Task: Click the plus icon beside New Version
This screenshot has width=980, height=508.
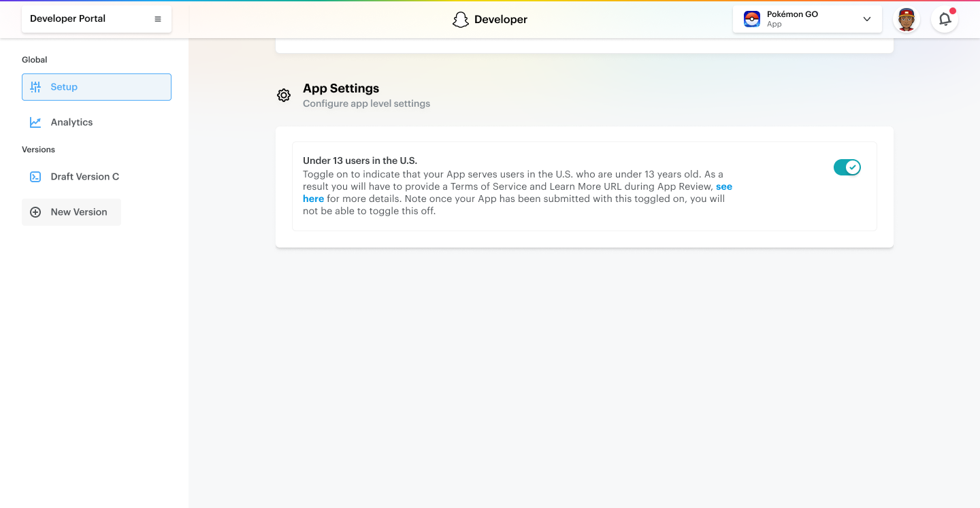Action: coord(35,212)
